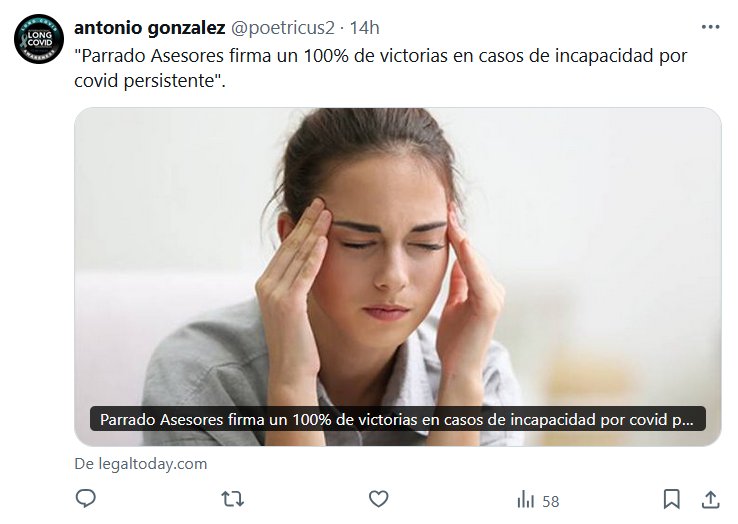738x524 pixels.
Task: Open the article card headline overlay
Action: tap(398, 419)
